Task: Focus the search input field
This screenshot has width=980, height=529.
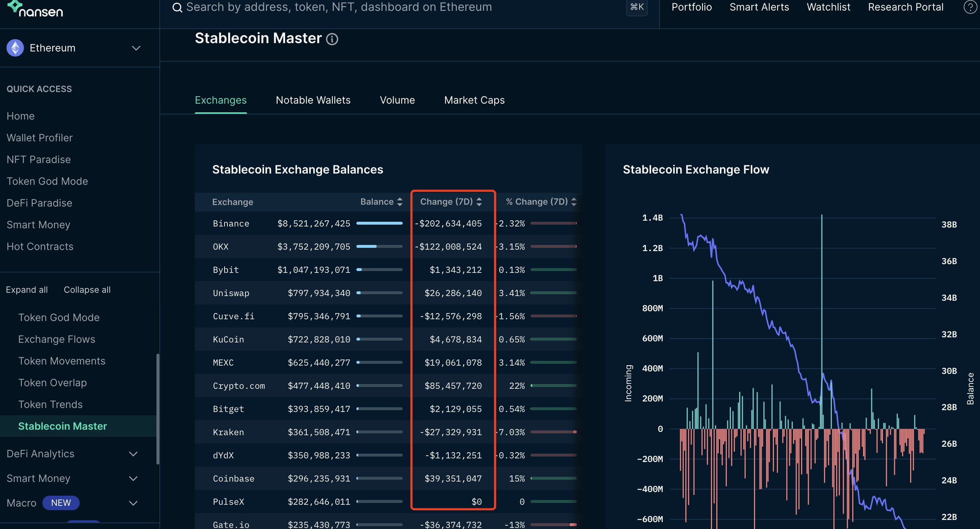Action: (x=339, y=7)
